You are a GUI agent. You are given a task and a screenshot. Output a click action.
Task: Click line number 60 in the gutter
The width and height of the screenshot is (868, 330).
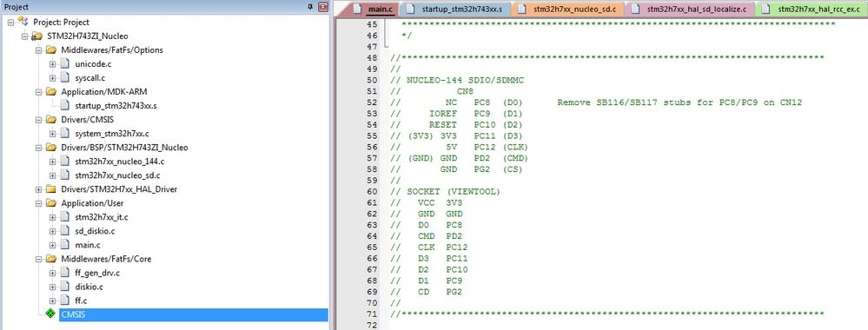click(x=372, y=192)
